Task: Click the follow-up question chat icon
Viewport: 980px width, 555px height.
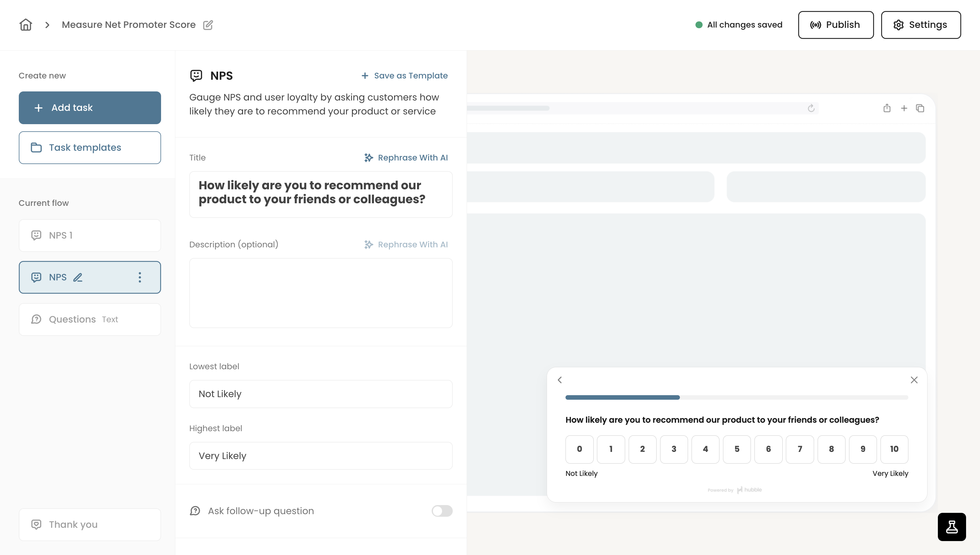Action: [195, 511]
